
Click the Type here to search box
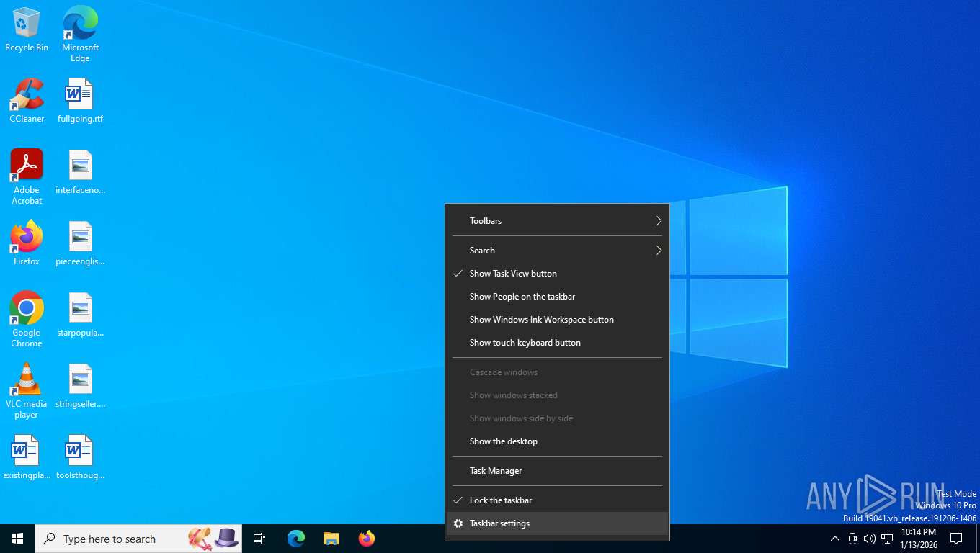pyautogui.click(x=138, y=539)
